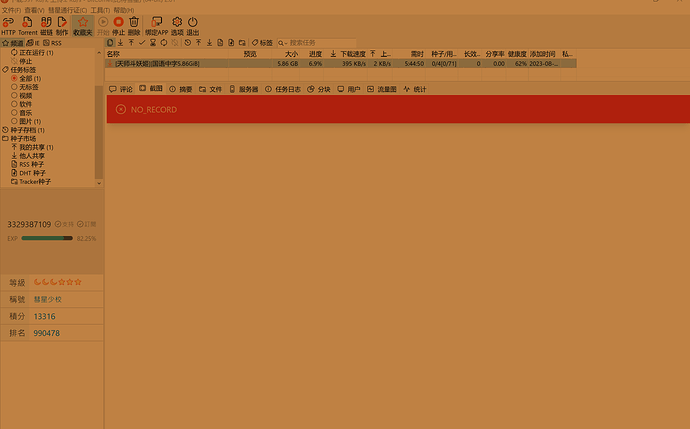Image resolution: width=690 pixels, height=429 pixels.
Task: Collapse the 任务标签 tree group
Action: point(5,70)
